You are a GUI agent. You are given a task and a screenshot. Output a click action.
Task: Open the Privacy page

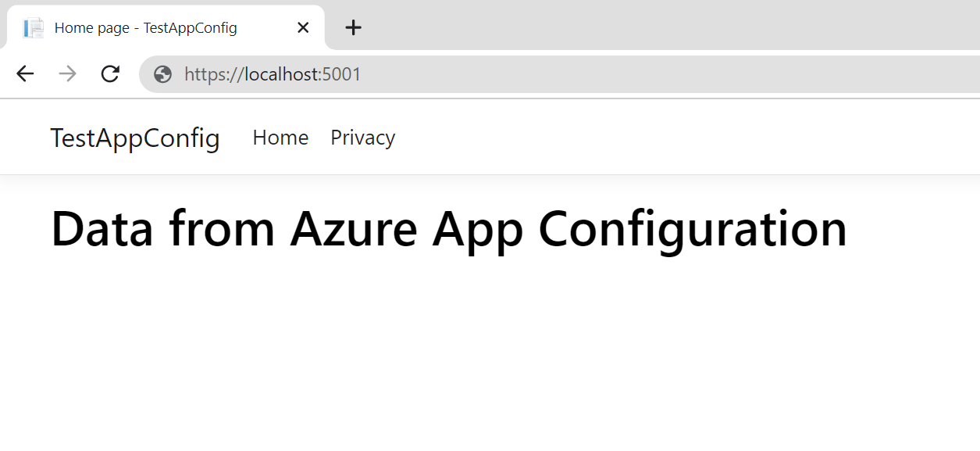pyautogui.click(x=362, y=138)
